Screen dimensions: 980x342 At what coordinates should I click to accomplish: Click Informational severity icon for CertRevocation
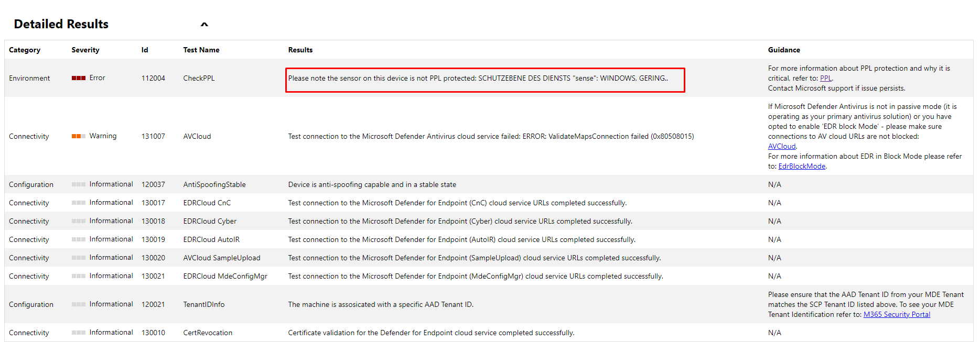79,333
